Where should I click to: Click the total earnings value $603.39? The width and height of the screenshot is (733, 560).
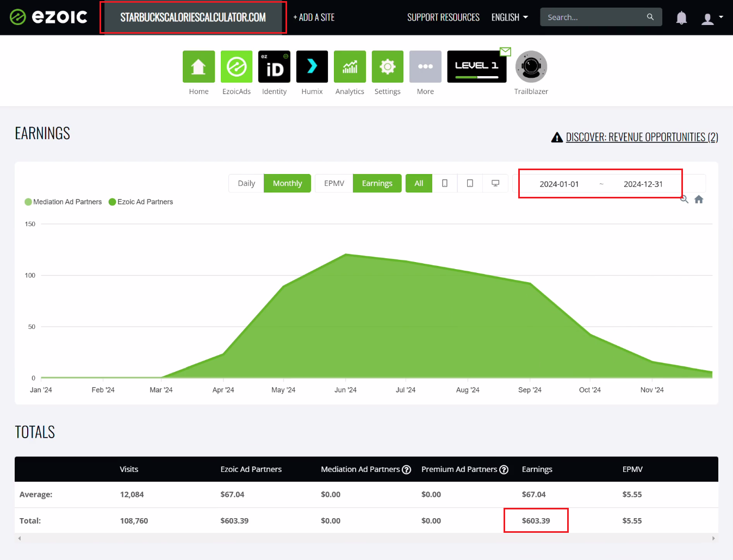[x=536, y=521]
